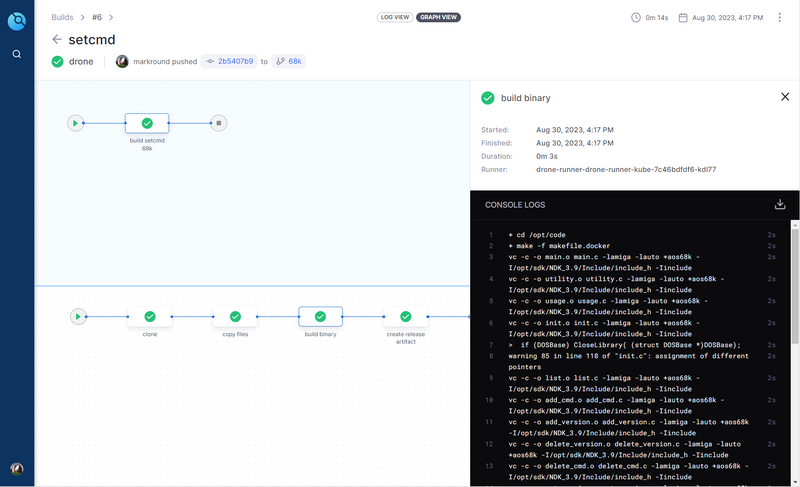The width and height of the screenshot is (800, 487).
Task: Click the user avatar at sidebar bottom
Action: (x=17, y=469)
